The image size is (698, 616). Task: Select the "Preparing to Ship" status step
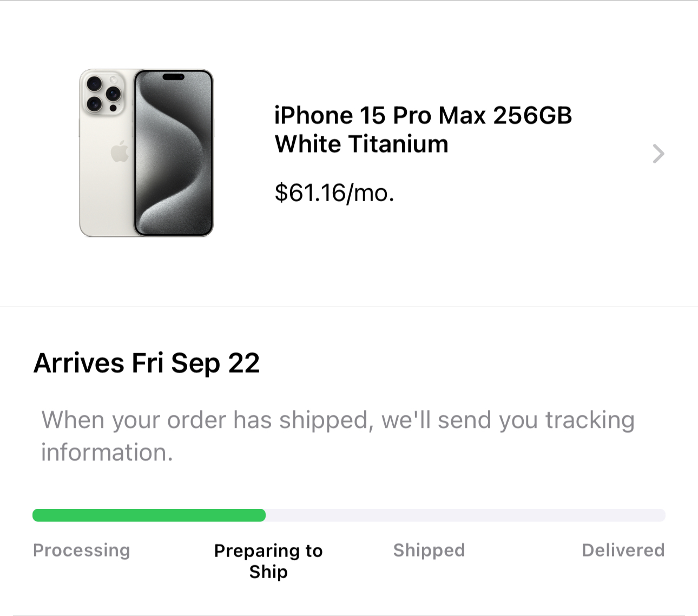[268, 561]
